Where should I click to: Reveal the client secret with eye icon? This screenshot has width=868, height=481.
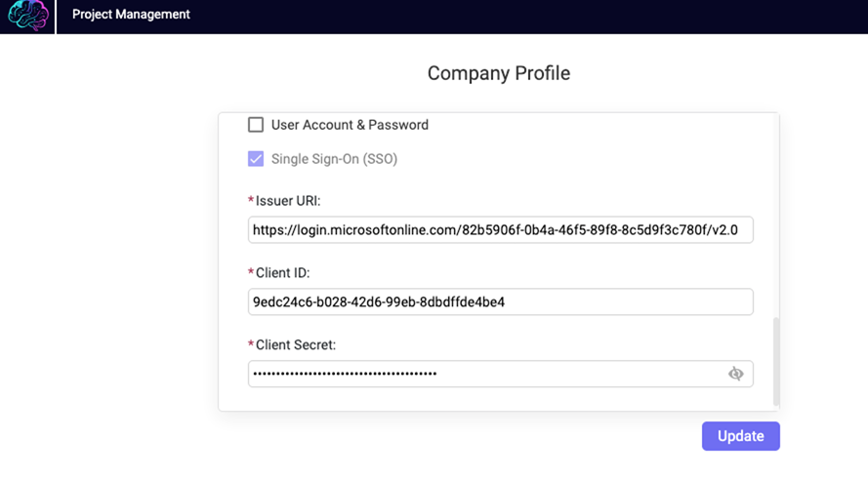click(735, 374)
